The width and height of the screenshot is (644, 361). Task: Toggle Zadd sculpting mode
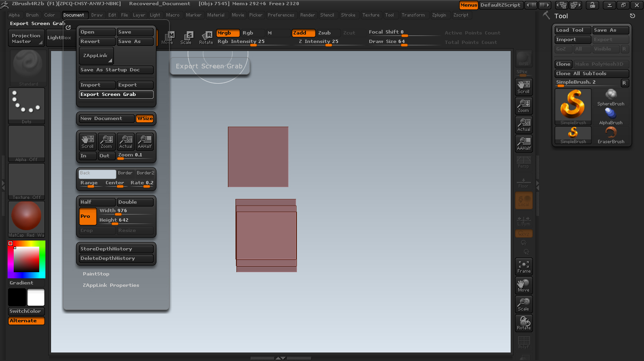click(303, 33)
